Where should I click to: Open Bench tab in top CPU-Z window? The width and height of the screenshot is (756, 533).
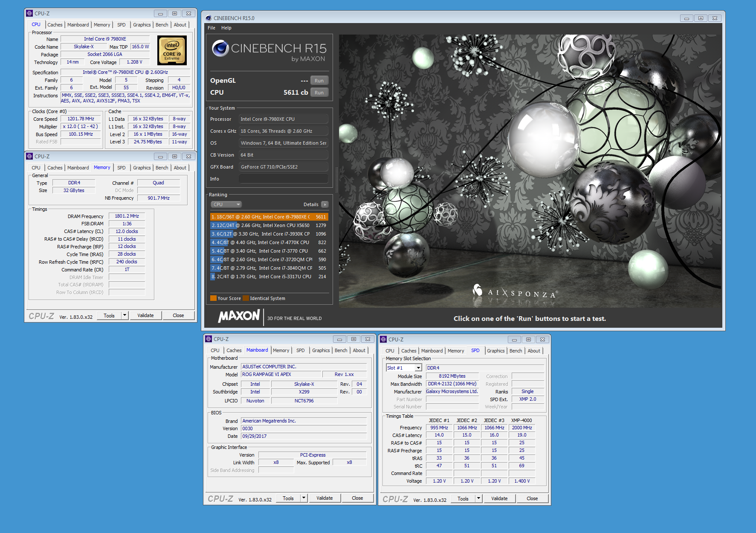click(162, 25)
